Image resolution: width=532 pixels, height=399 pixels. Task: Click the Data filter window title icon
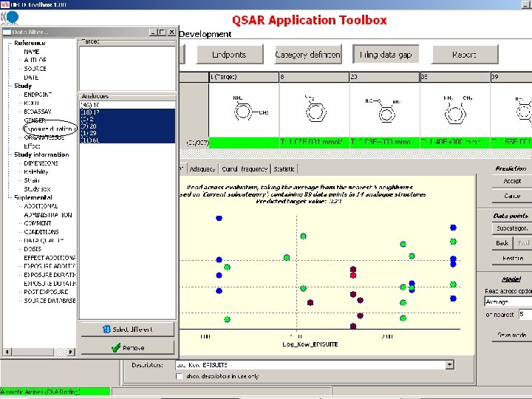click(7, 33)
